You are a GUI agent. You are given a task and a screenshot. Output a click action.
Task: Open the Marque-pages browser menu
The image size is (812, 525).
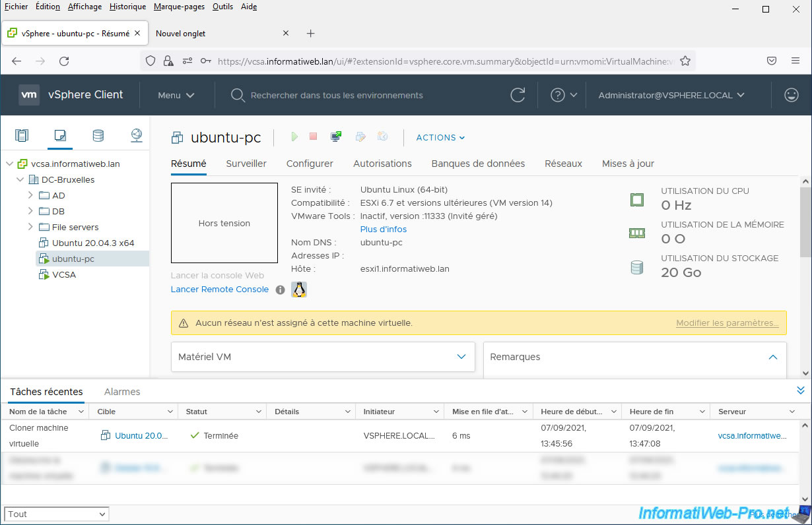pos(180,7)
